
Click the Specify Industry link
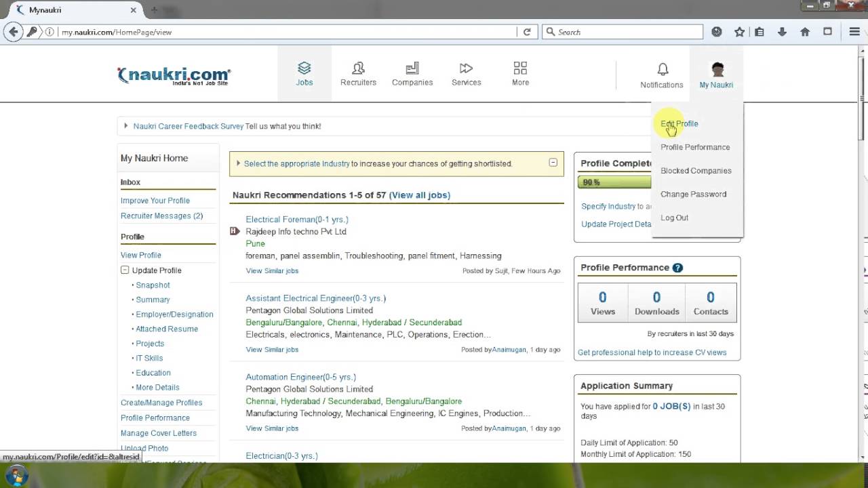click(x=608, y=206)
